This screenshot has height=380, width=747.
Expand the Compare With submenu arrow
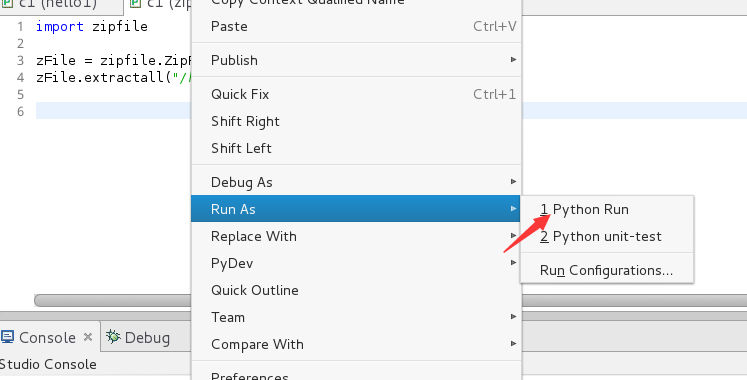pos(513,344)
